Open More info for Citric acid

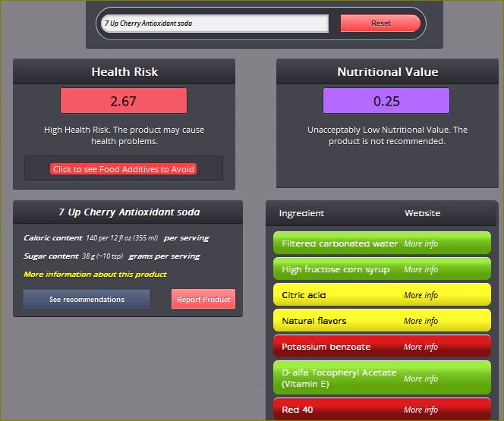click(x=421, y=295)
